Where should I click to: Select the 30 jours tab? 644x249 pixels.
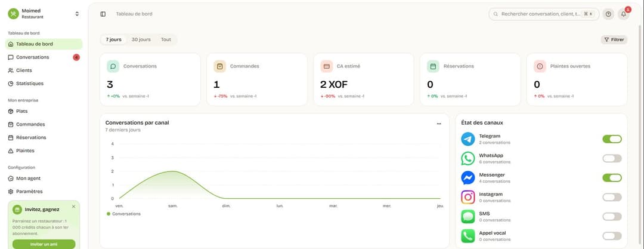point(141,39)
